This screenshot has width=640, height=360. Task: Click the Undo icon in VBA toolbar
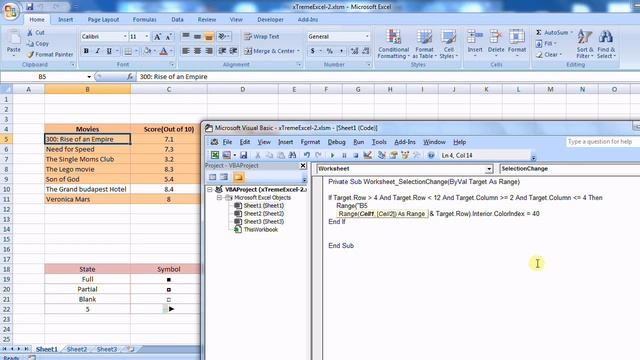(307, 156)
